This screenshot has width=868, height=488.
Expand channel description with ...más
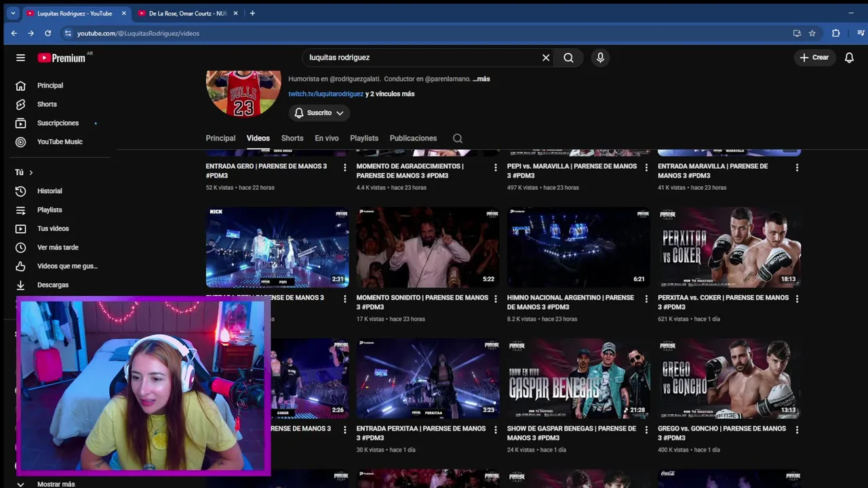481,79
